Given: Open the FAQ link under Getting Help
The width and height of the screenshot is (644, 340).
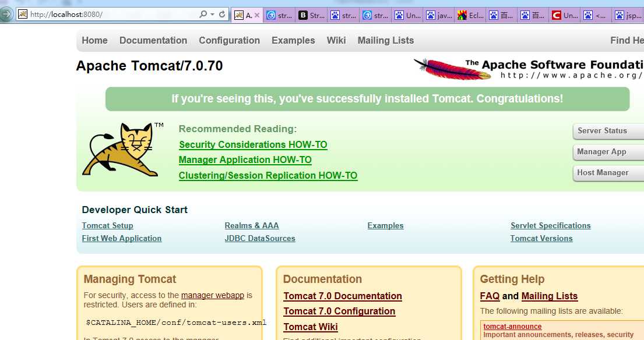Looking at the screenshot, I should point(490,296).
